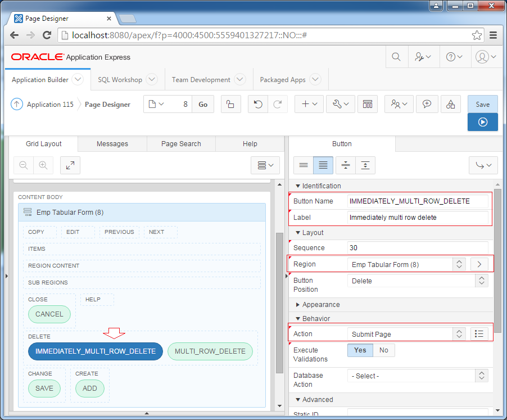Image resolution: width=507 pixels, height=420 pixels.
Task: Click the Save button
Action: (x=482, y=104)
